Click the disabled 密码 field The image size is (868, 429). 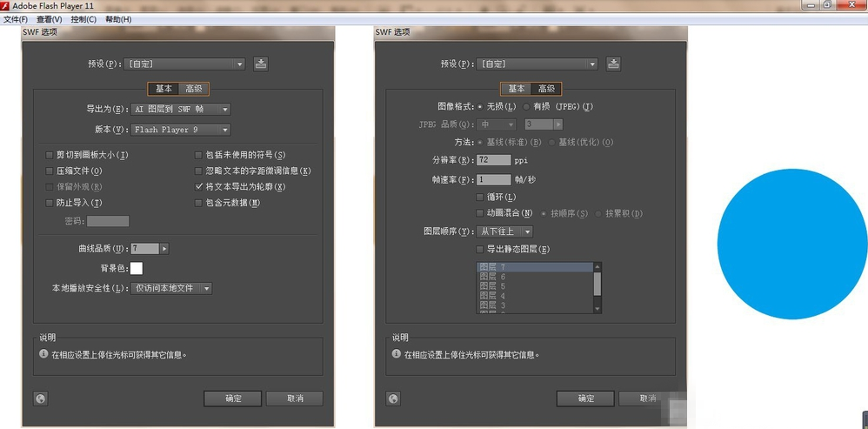click(x=108, y=221)
